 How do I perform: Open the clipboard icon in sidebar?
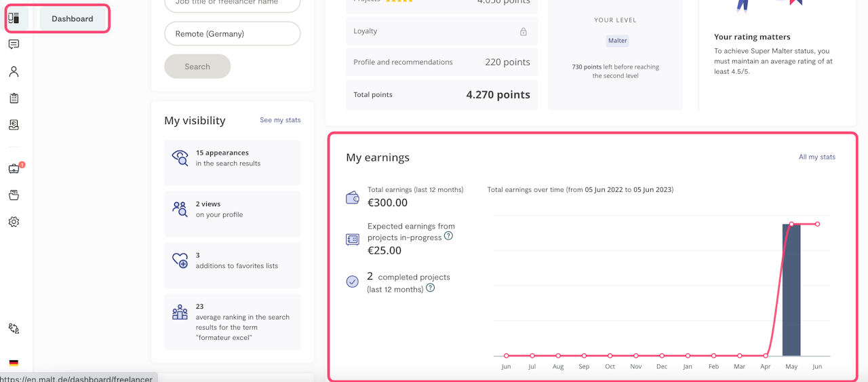click(14, 98)
